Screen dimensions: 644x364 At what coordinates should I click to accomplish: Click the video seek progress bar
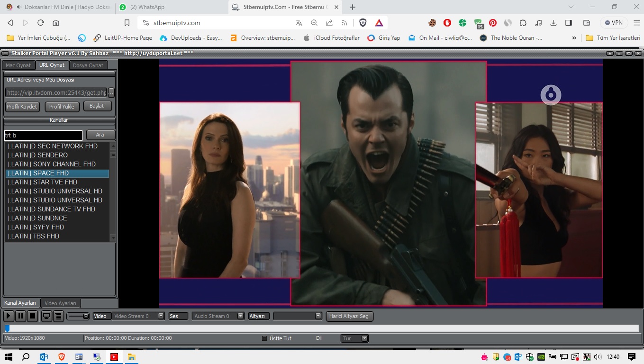coord(321,328)
